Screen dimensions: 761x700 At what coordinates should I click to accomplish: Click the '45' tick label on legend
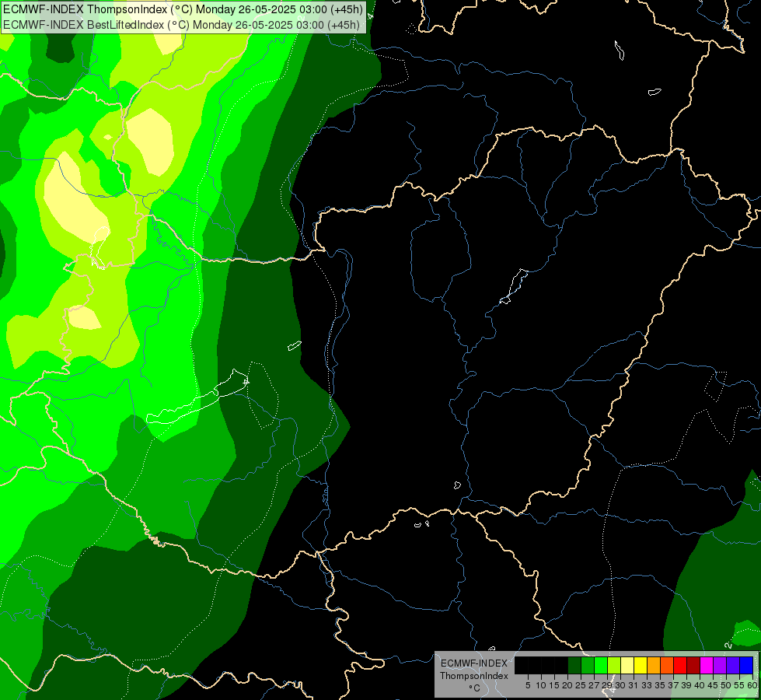click(x=713, y=685)
